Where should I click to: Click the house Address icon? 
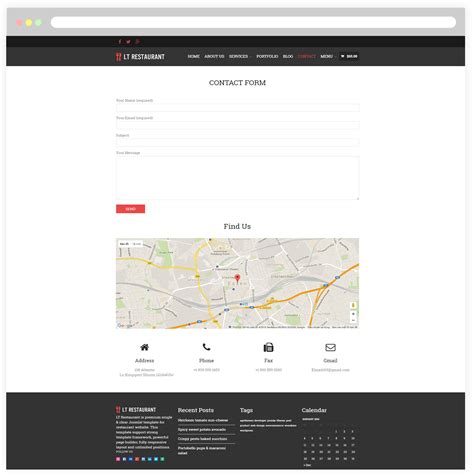point(144,347)
